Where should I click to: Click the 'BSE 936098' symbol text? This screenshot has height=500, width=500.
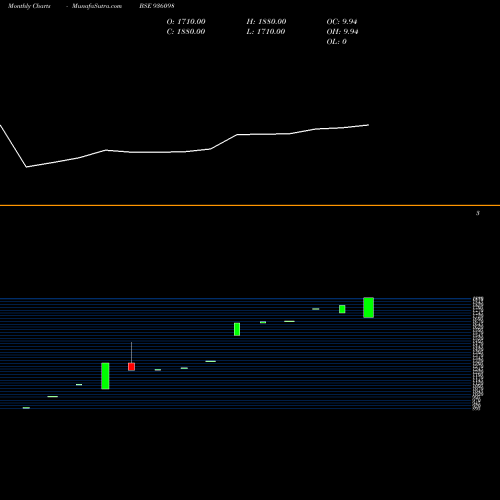157,6
